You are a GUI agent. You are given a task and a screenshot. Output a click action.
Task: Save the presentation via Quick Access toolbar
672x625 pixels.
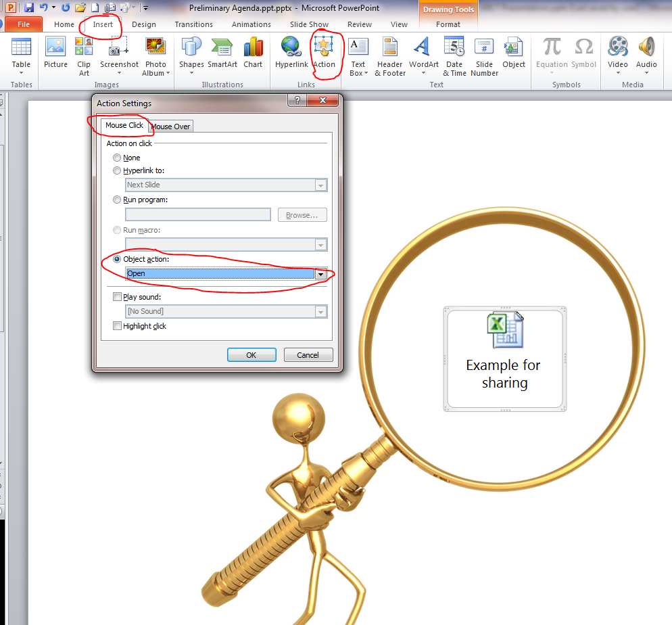[x=28, y=7]
